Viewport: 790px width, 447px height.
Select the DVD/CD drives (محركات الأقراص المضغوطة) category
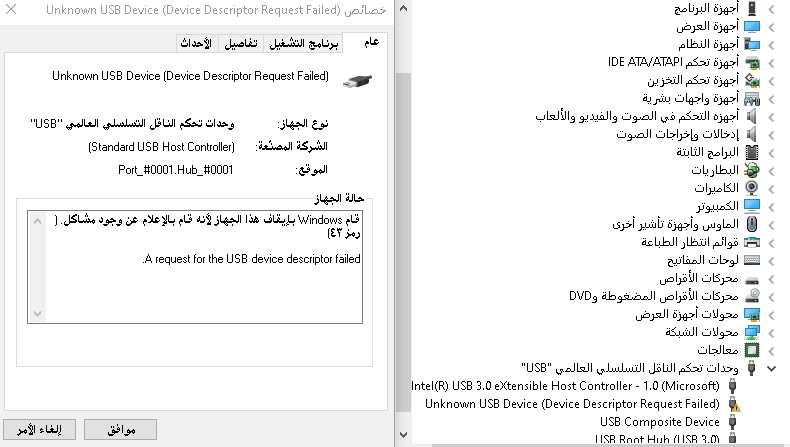tap(653, 296)
